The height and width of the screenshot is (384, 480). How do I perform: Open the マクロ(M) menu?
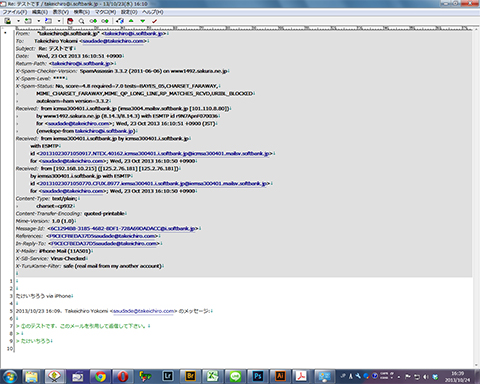tap(105, 12)
